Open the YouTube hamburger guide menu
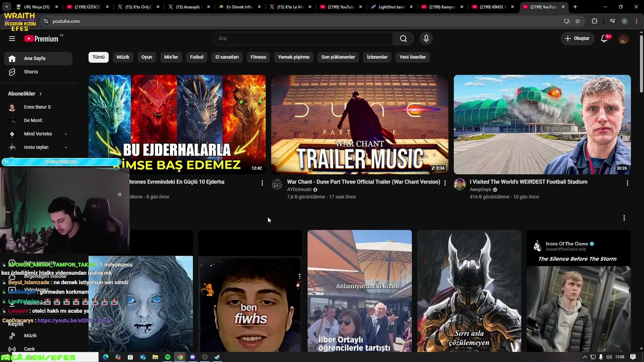 pos(12,39)
